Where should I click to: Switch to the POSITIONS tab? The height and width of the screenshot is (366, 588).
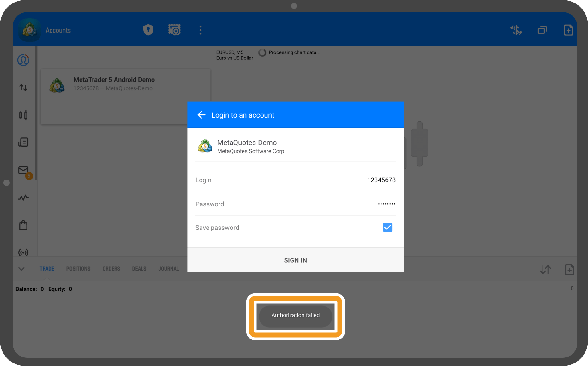tap(78, 269)
